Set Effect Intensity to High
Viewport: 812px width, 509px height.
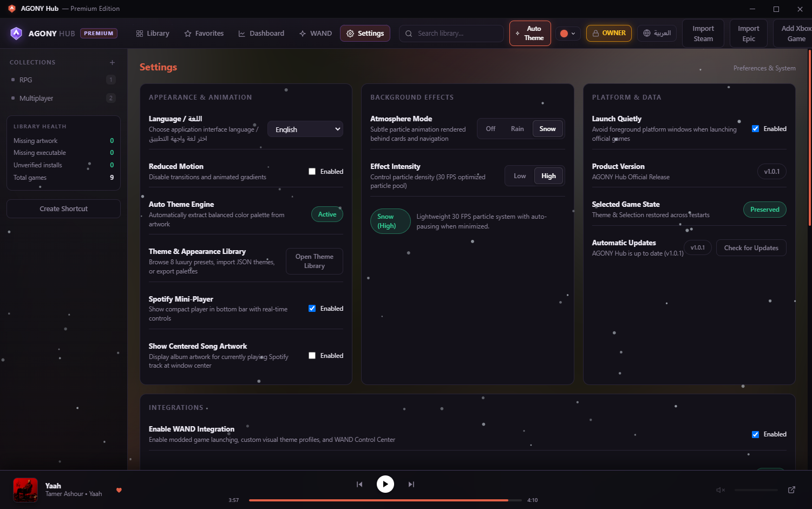548,176
